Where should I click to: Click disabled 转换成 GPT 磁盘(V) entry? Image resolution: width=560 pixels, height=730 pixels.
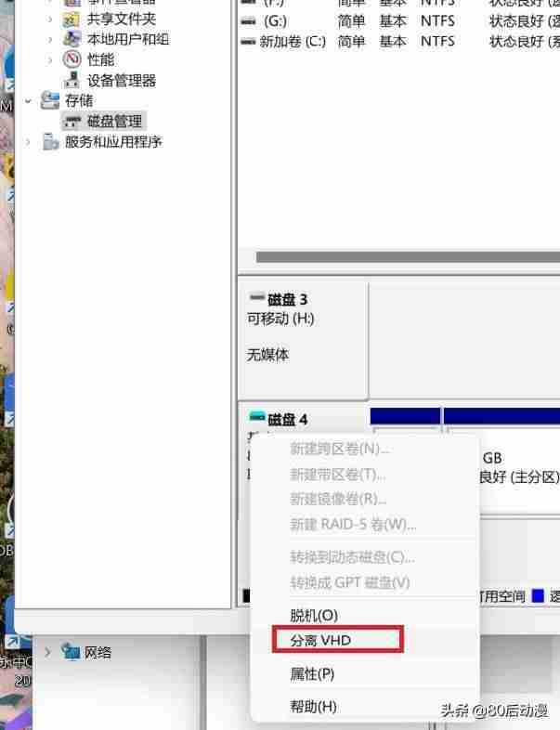click(x=349, y=582)
